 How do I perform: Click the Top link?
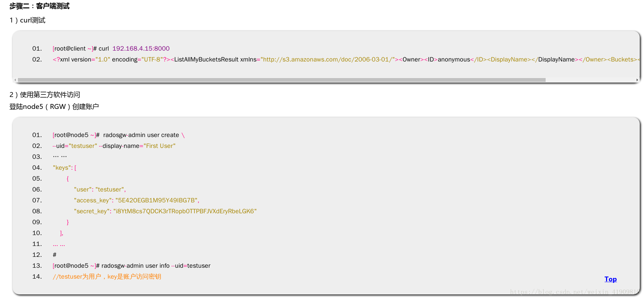point(611,279)
